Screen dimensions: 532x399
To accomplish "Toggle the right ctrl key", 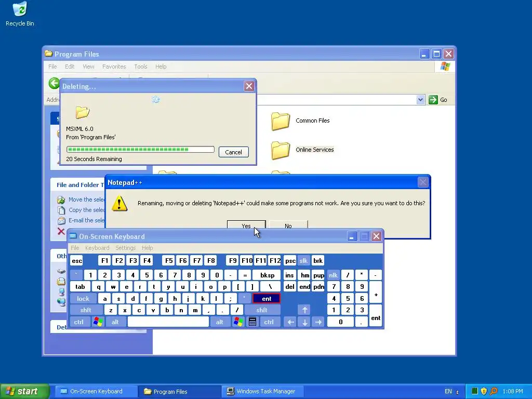I will [x=269, y=322].
